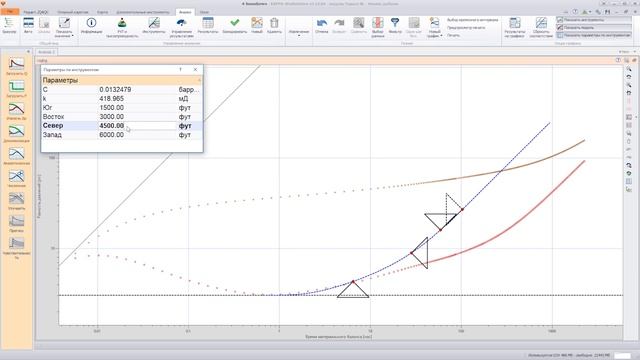The height and width of the screenshot is (360, 640).
Task: Click the Improve sidebar icon
Action: pyautogui.click(x=16, y=201)
